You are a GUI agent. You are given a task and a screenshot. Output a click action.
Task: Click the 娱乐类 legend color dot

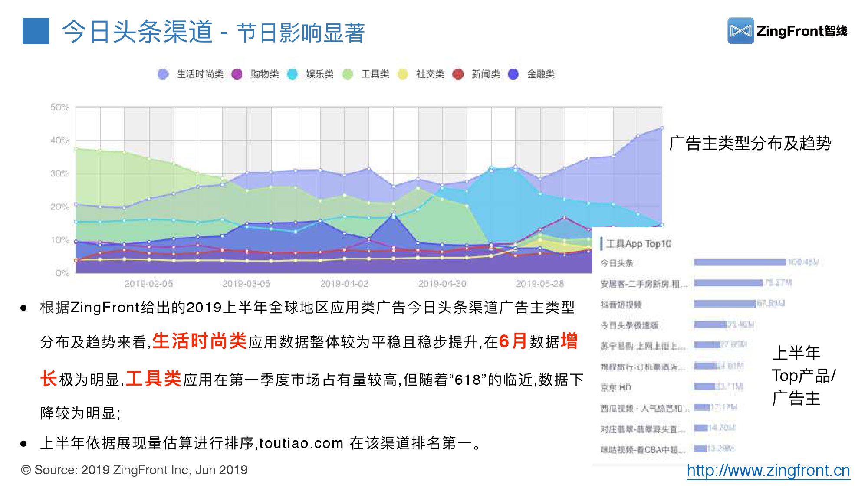tap(293, 74)
